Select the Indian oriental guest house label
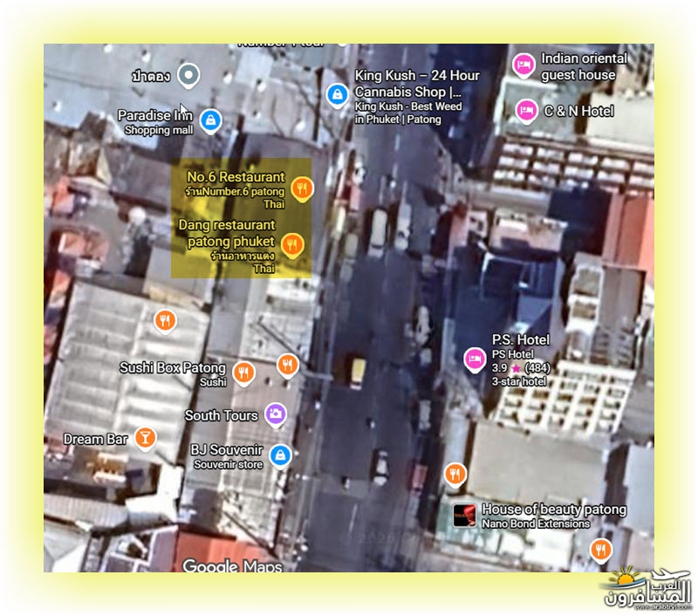Screen dimensions: 698x616 (x=583, y=66)
